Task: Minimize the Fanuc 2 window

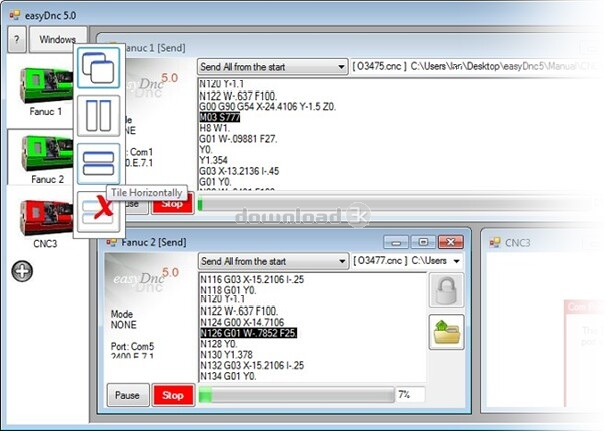Action: [396, 242]
